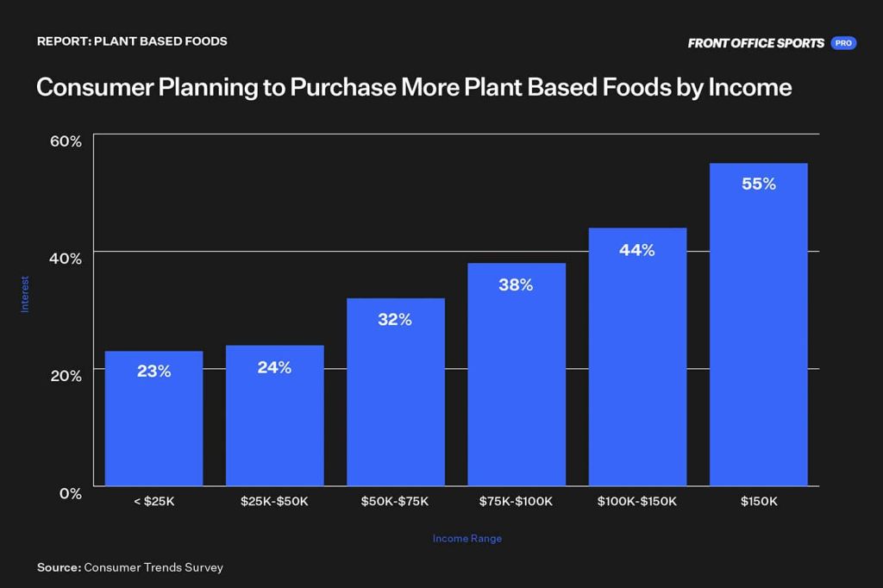Image resolution: width=883 pixels, height=588 pixels.
Task: Click the $150K category label
Action: tap(759, 501)
